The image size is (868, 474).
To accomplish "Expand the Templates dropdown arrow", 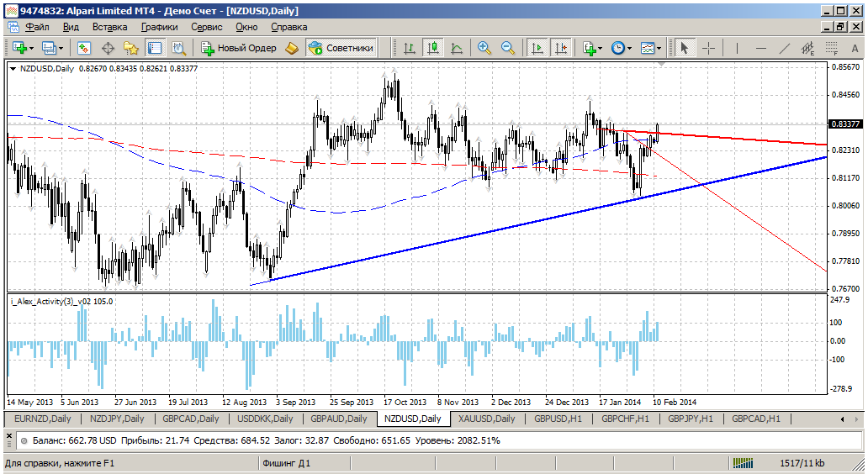I will click(659, 49).
